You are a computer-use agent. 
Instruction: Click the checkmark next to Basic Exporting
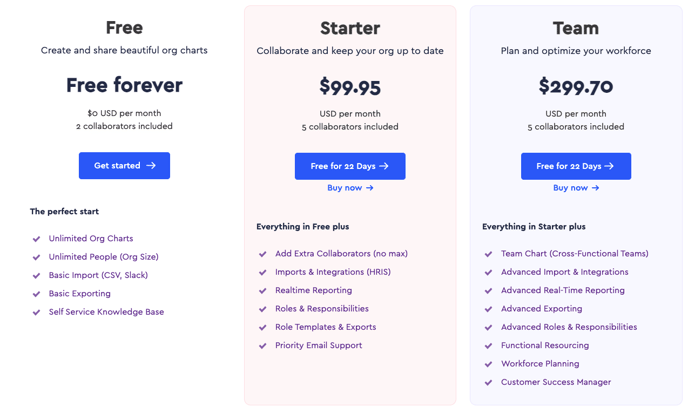click(x=36, y=294)
